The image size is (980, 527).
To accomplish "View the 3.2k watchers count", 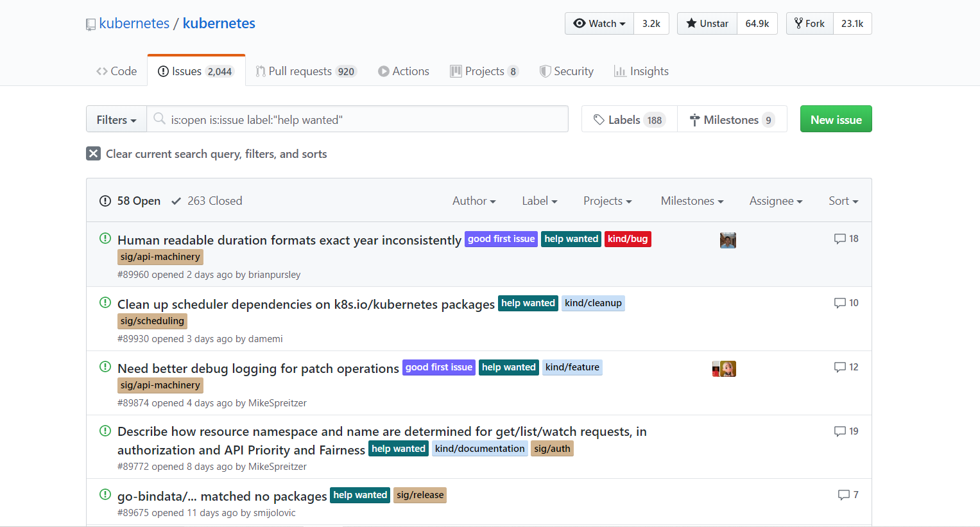I will [x=651, y=24].
